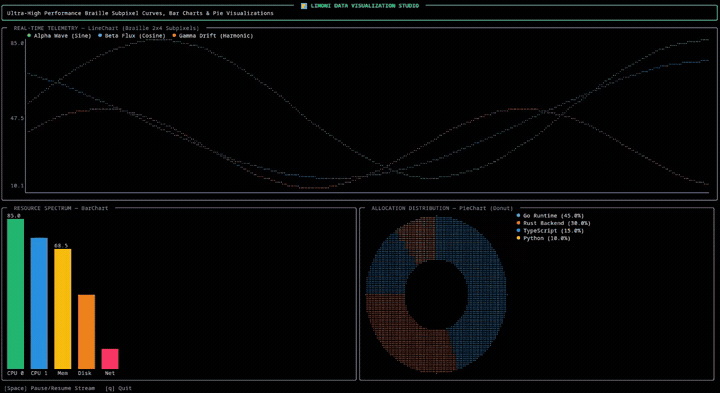Viewport: 720px width, 393px height.
Task: Select the Go Runtime legend dot
Action: (519, 215)
